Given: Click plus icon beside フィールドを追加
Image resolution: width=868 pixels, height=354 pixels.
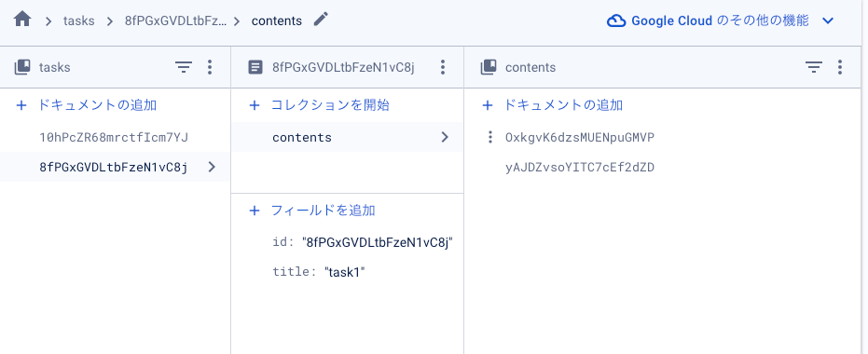Looking at the screenshot, I should coord(255,211).
